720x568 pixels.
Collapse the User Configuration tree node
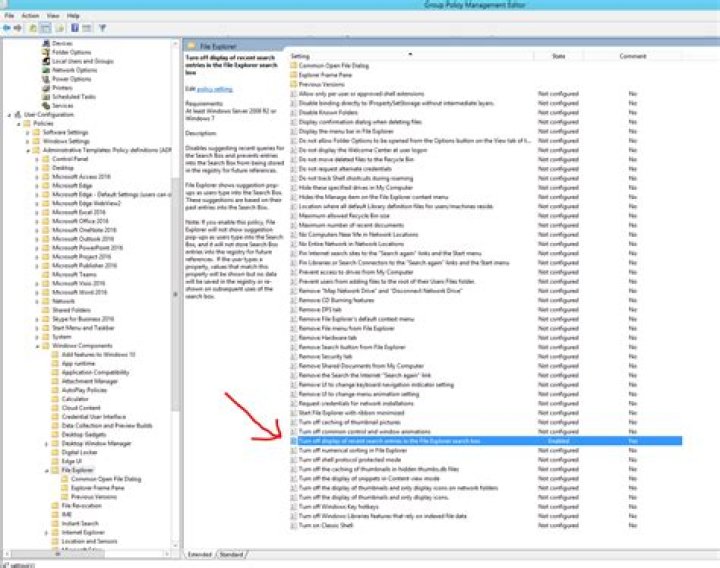click(x=9, y=115)
